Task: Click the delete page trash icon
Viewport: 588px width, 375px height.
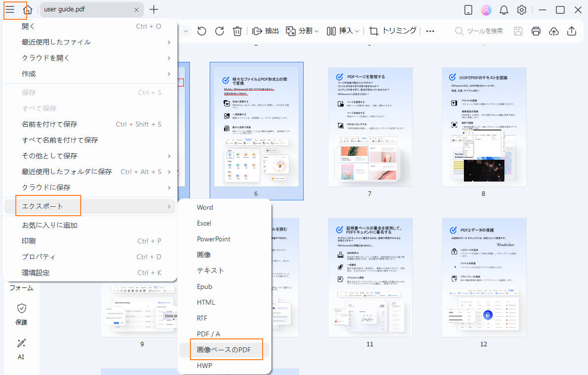Action: 237,31
